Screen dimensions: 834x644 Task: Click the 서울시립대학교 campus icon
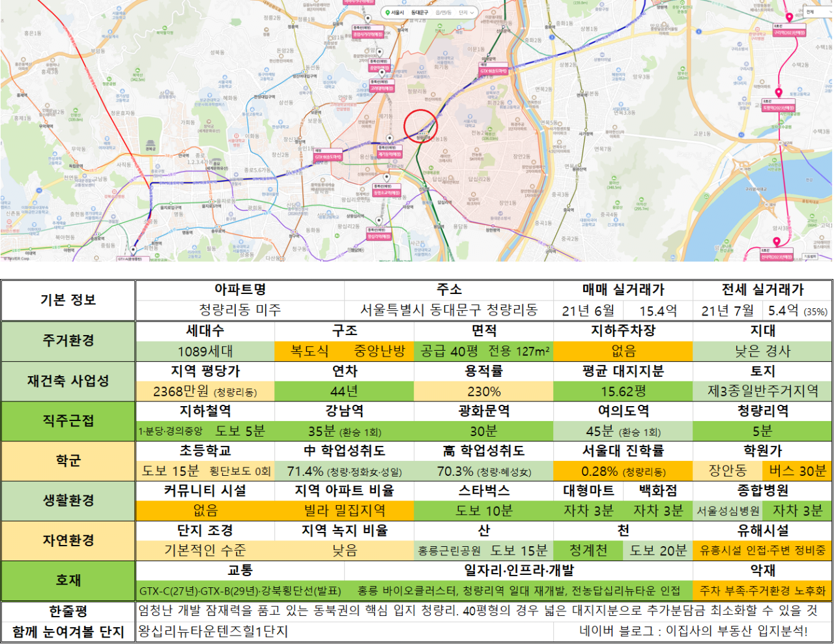pyautogui.click(x=470, y=116)
